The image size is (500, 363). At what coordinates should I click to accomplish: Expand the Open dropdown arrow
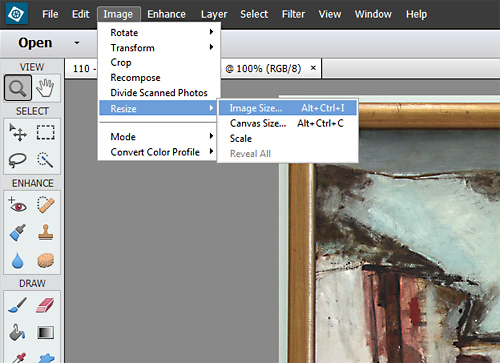tap(77, 43)
